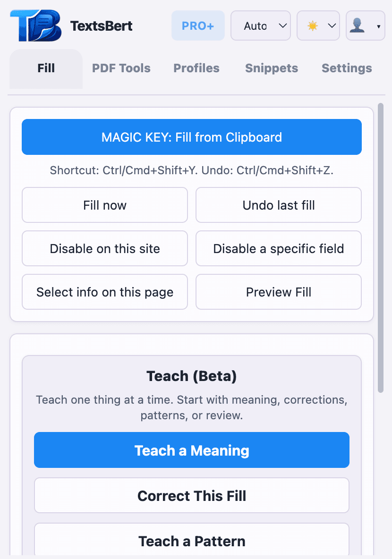392x559 pixels.
Task: Disable a specific field
Action: point(278,248)
